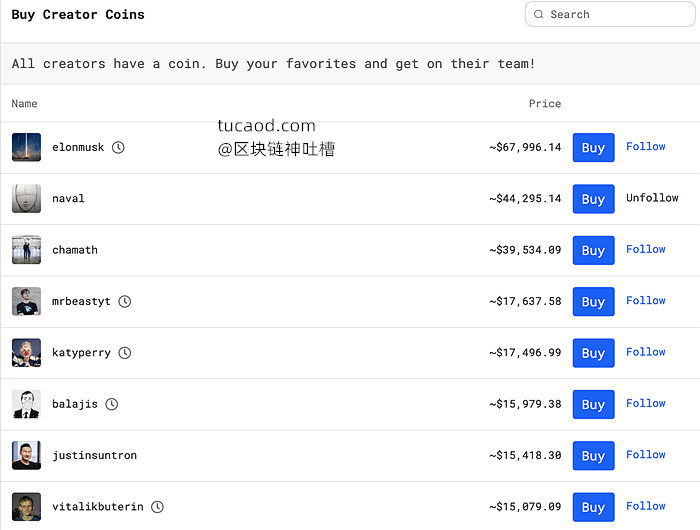
Task: Unfollow naval
Action: pyautogui.click(x=652, y=198)
